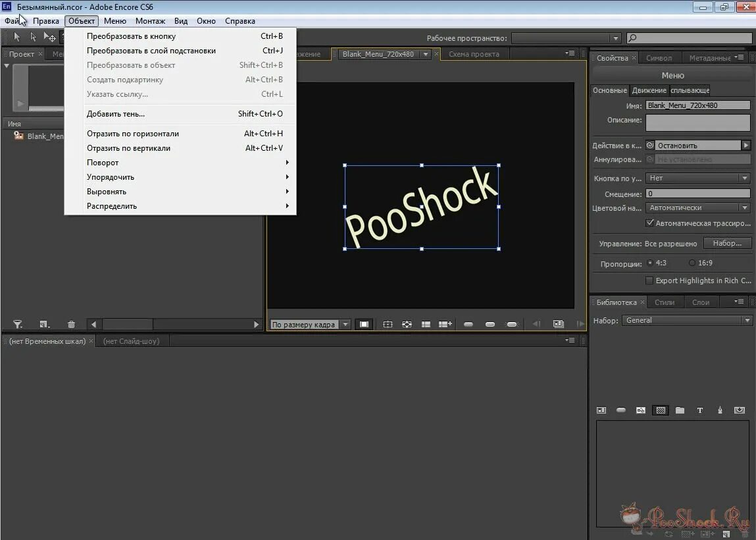Choose Отразить по горизонтали
756x540 pixels.
pyautogui.click(x=180, y=134)
